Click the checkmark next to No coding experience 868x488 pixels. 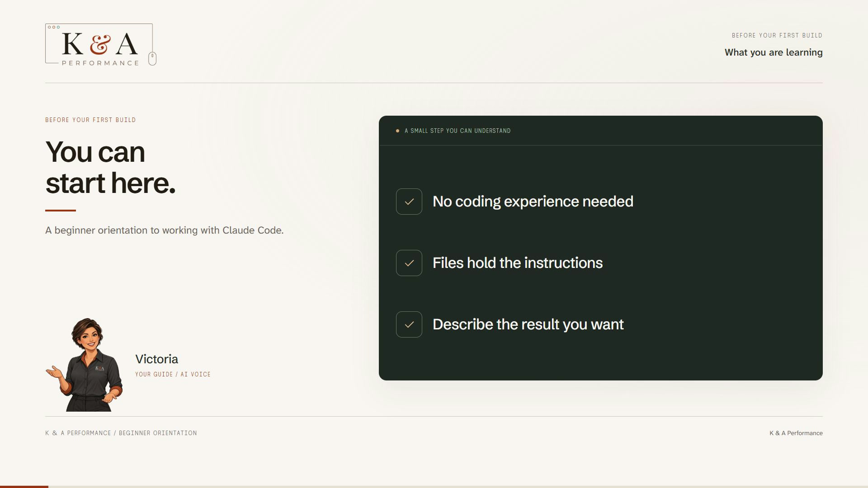pyautogui.click(x=409, y=202)
